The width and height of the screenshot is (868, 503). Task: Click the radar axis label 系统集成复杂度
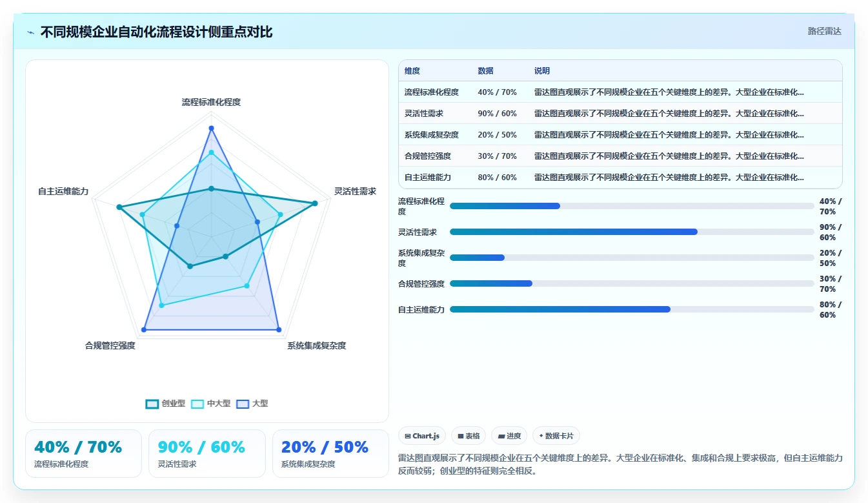[317, 345]
